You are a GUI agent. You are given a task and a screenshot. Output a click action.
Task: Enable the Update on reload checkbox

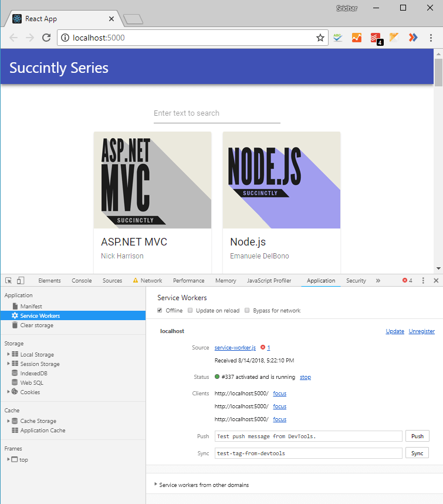coord(190,310)
